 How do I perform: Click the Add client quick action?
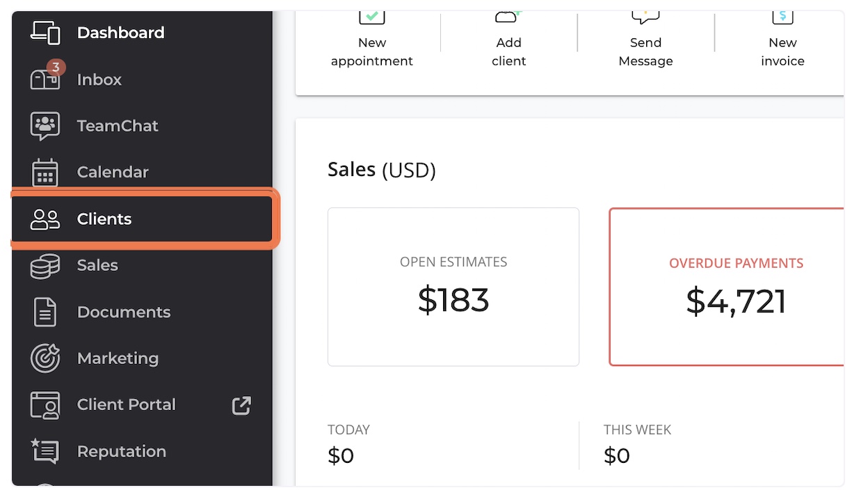click(509, 42)
